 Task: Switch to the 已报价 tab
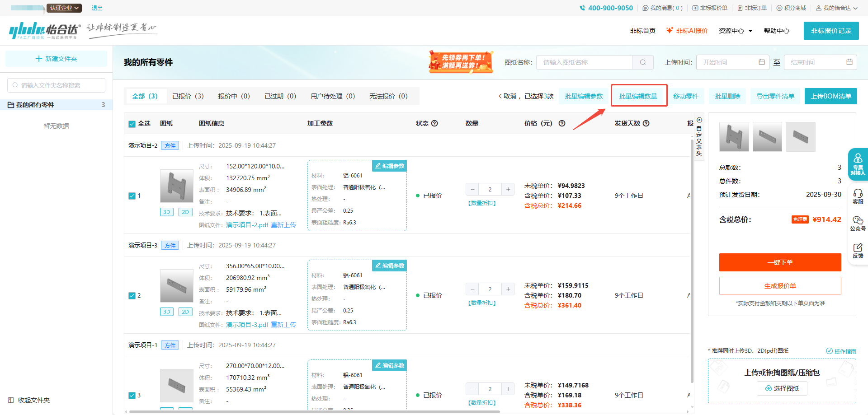188,96
